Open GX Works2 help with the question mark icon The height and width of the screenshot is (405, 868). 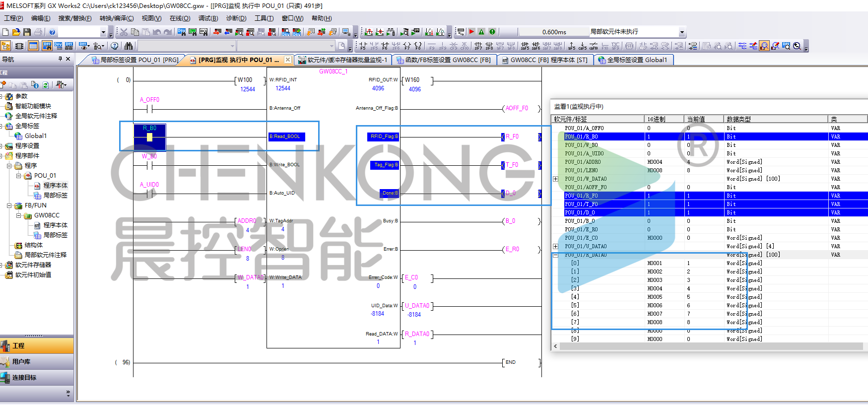(x=52, y=32)
